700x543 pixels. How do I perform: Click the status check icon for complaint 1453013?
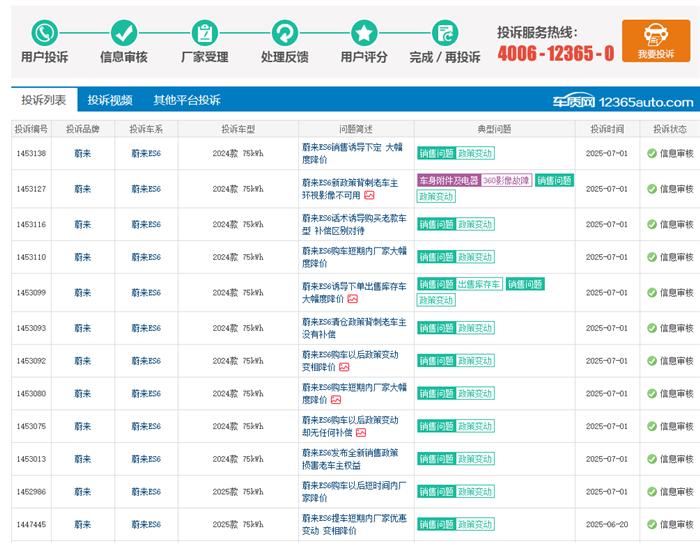(x=652, y=459)
